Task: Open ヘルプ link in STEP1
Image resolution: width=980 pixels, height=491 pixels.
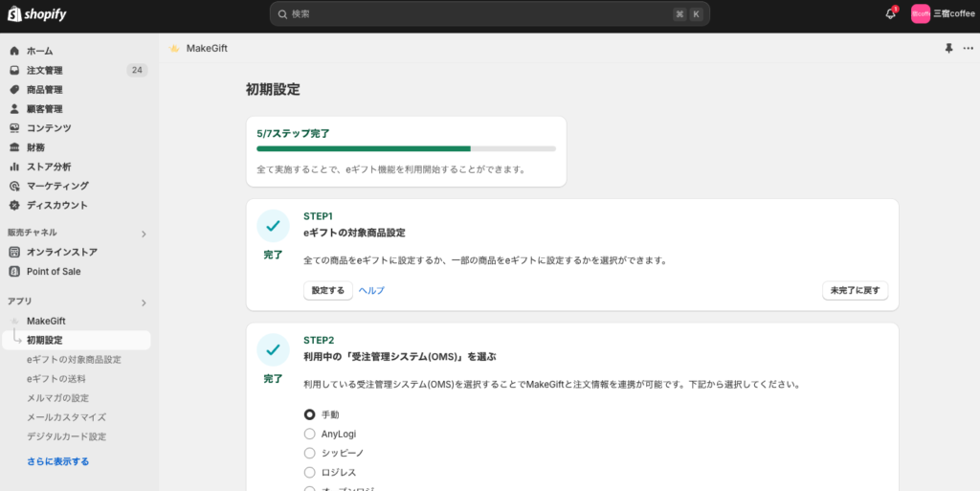Action: coord(371,290)
